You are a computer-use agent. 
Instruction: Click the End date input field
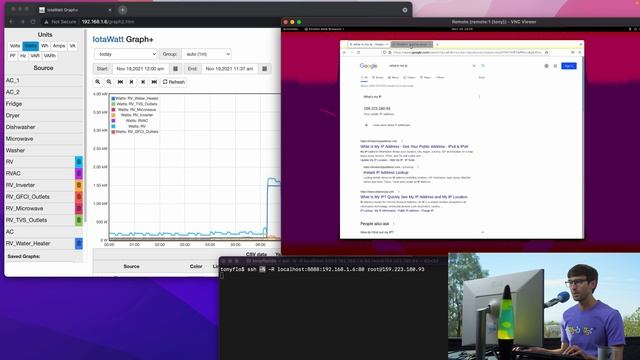tap(229, 69)
